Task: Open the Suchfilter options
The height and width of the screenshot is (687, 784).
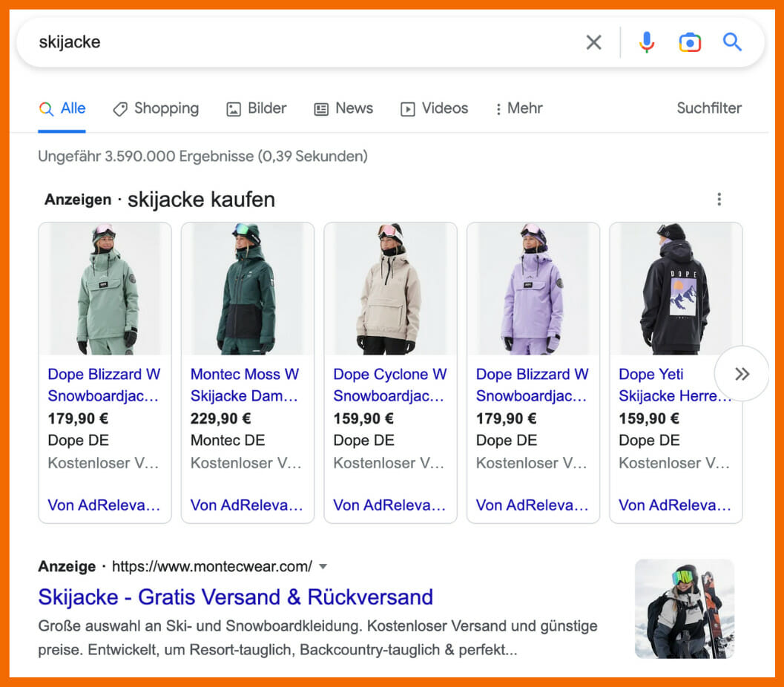Action: coord(709,108)
